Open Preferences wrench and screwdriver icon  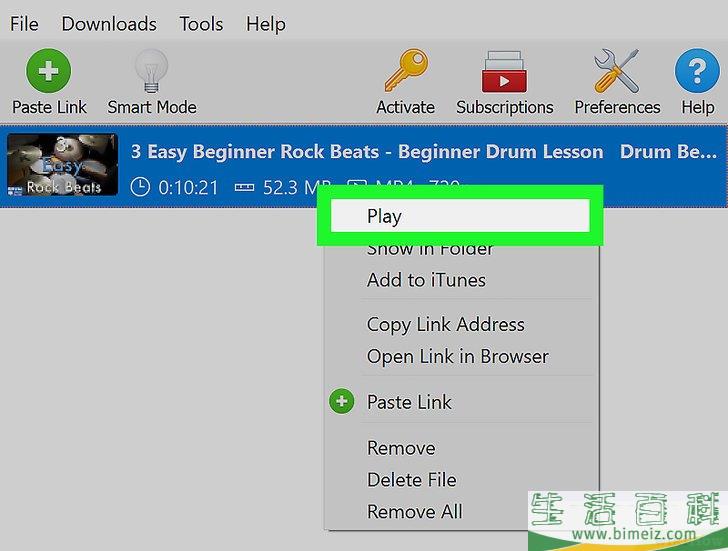(616, 72)
